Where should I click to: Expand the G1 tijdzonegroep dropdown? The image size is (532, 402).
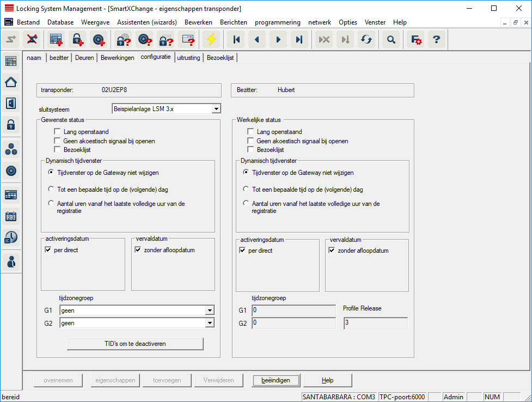210,310
